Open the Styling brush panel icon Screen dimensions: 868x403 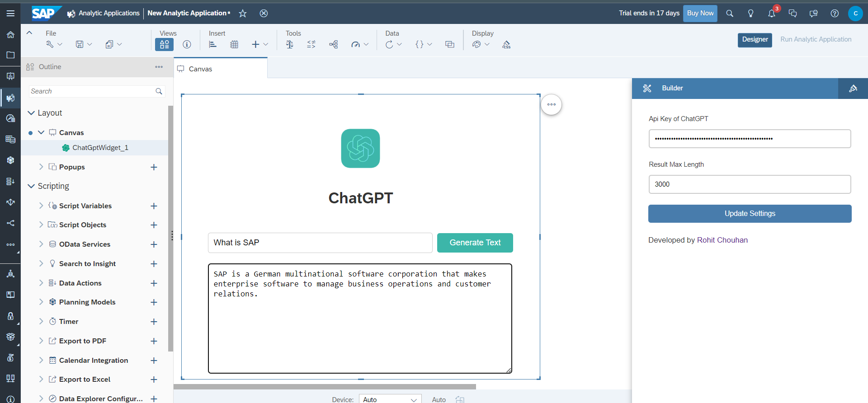click(x=853, y=88)
